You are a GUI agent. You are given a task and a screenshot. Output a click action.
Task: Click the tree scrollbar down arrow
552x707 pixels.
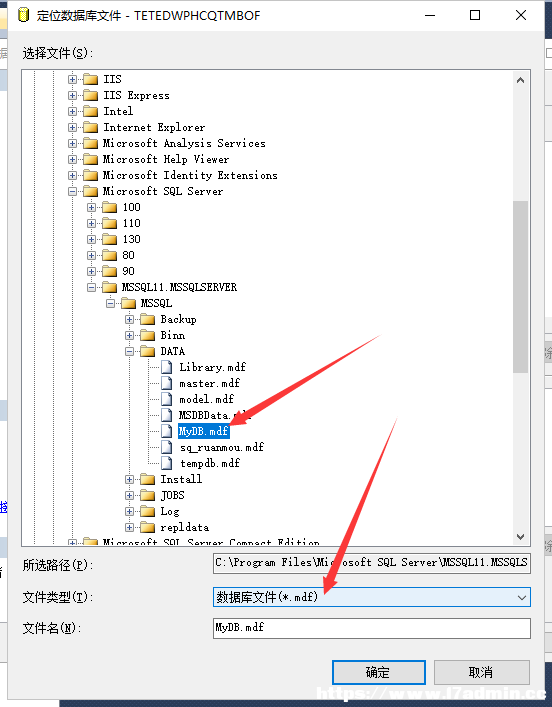520,537
